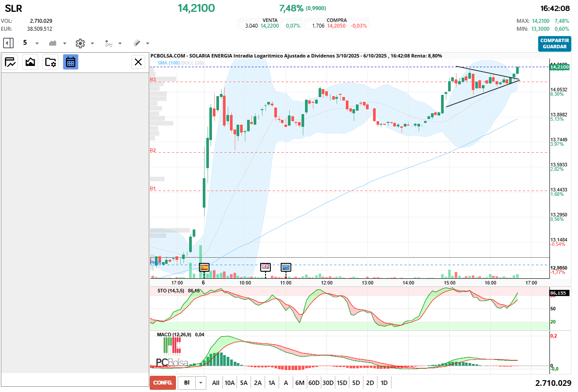The width and height of the screenshot is (578, 392).
Task: Open the chart type area icon
Action: [53, 43]
